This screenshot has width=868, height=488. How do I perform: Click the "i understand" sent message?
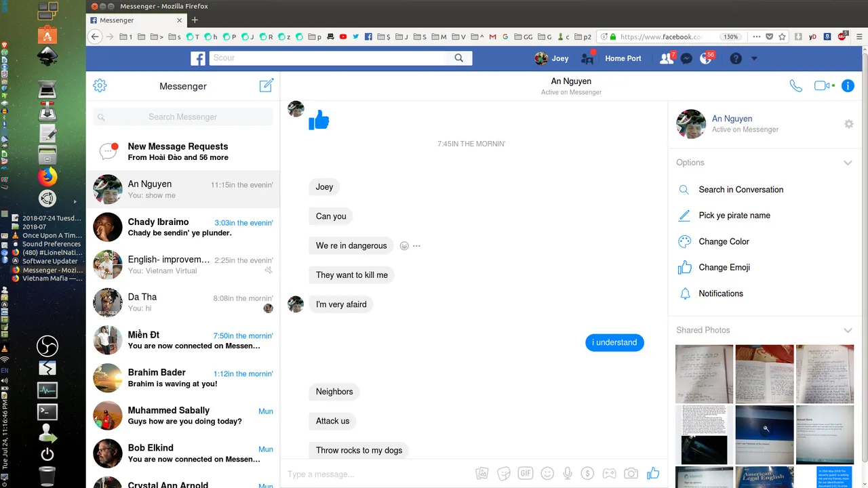coord(614,343)
